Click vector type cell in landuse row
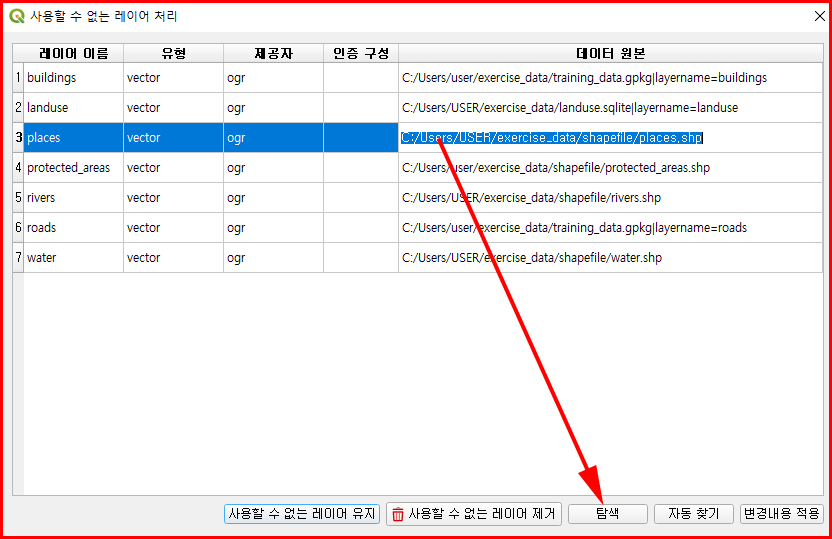The image size is (832, 539). (174, 108)
